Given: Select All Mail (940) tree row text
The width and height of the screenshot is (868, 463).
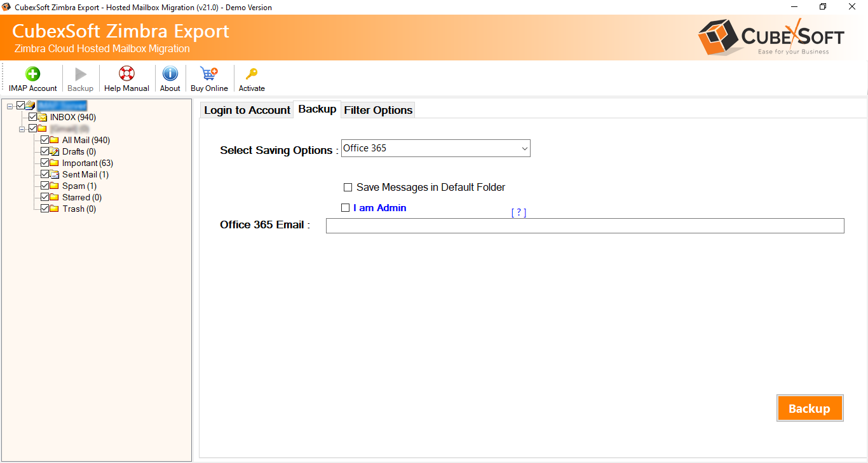Looking at the screenshot, I should 86,140.
